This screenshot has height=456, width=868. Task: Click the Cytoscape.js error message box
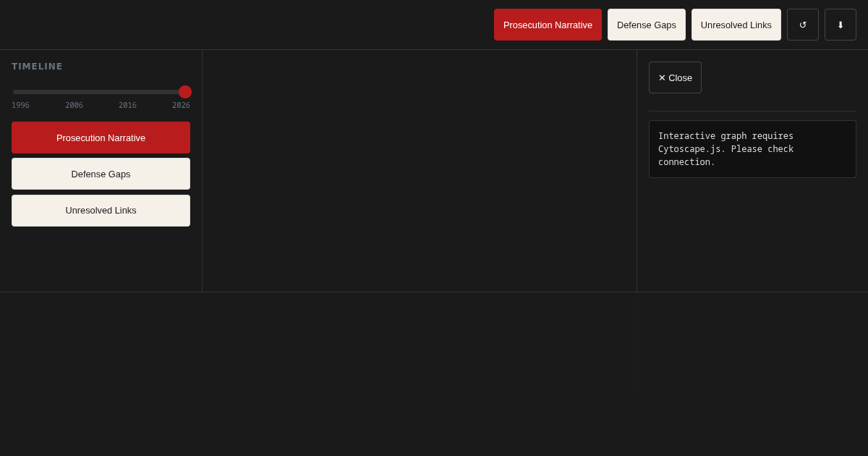tap(752, 149)
